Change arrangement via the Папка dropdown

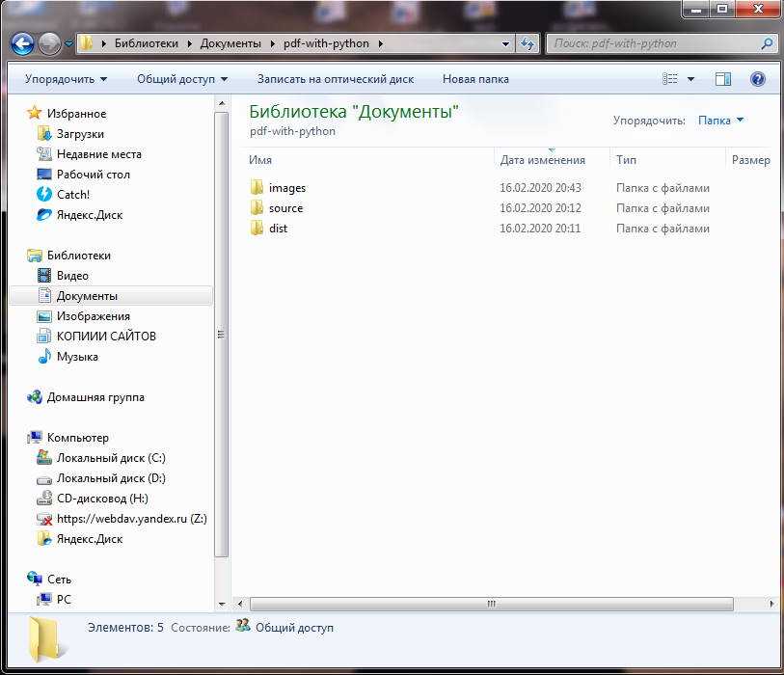720,121
